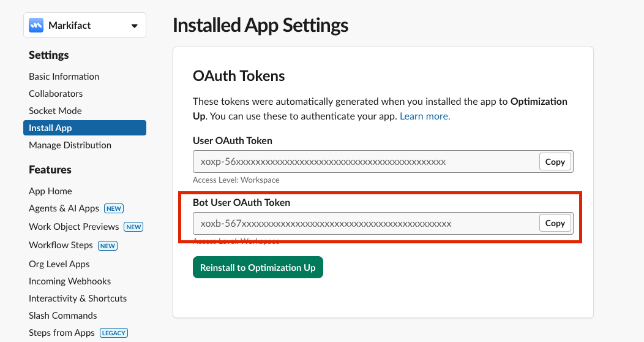644x342 pixels.
Task: Click the NEW badge beside Agents & AI Apps
Action: [114, 209]
